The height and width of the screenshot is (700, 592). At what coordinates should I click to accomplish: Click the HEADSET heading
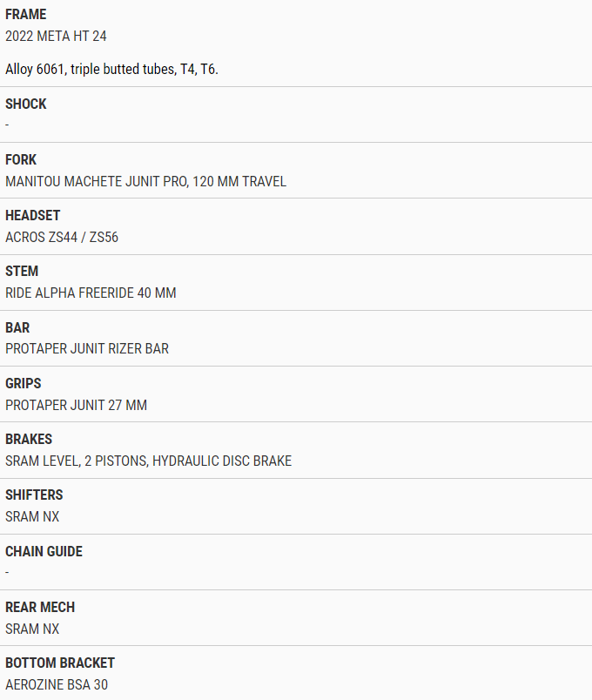tap(32, 216)
